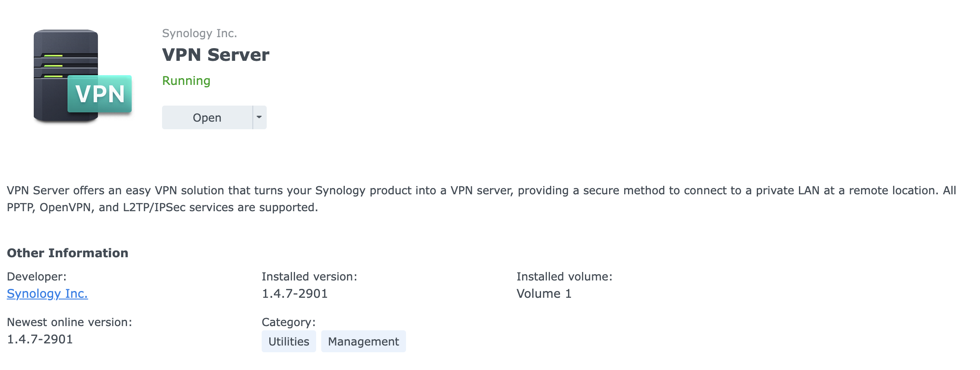Follow the Synology Inc. developer link
This screenshot has width=980, height=370.
pos(47,294)
